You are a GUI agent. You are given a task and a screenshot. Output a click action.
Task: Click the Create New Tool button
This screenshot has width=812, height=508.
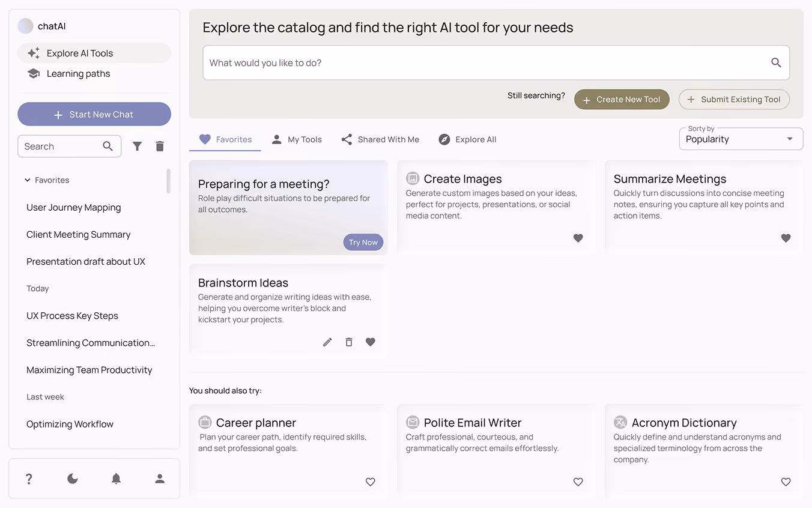622,100
